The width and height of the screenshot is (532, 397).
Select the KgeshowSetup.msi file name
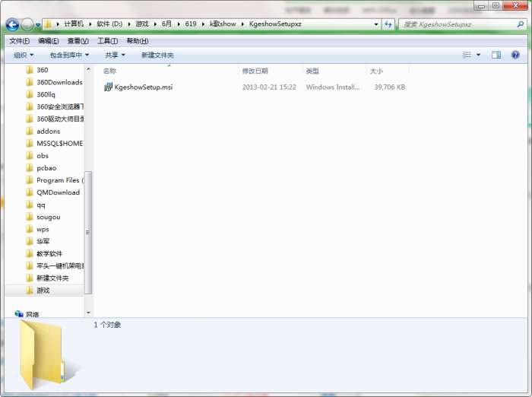(x=144, y=87)
